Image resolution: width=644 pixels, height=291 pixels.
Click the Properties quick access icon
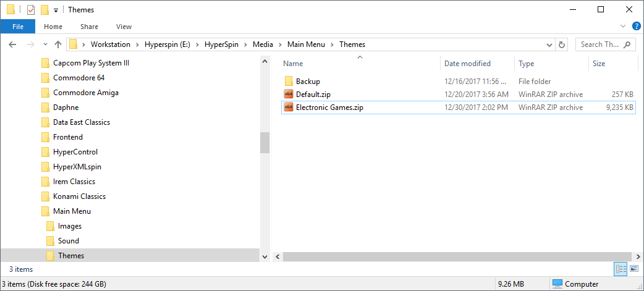pos(31,9)
